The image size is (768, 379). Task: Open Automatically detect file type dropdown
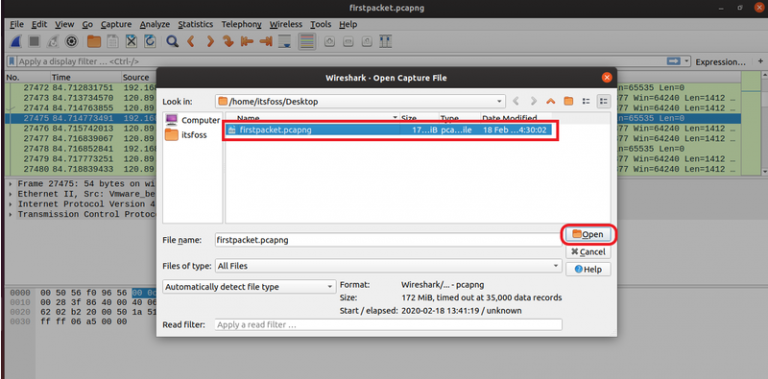(248, 287)
